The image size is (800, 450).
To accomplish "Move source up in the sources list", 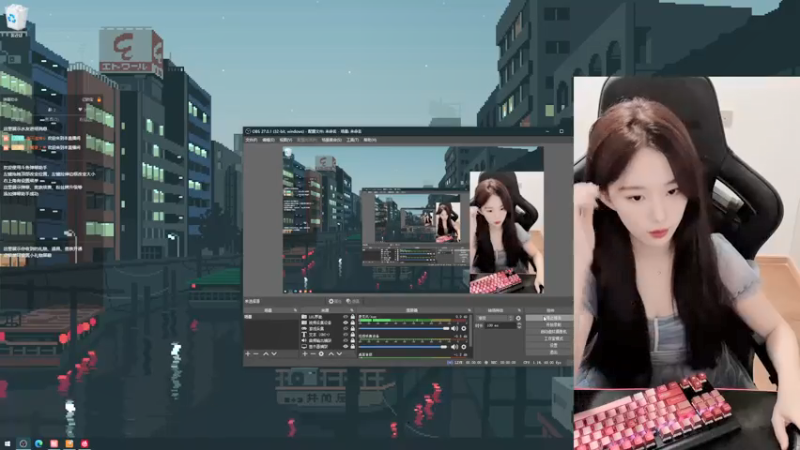I will click(x=331, y=354).
